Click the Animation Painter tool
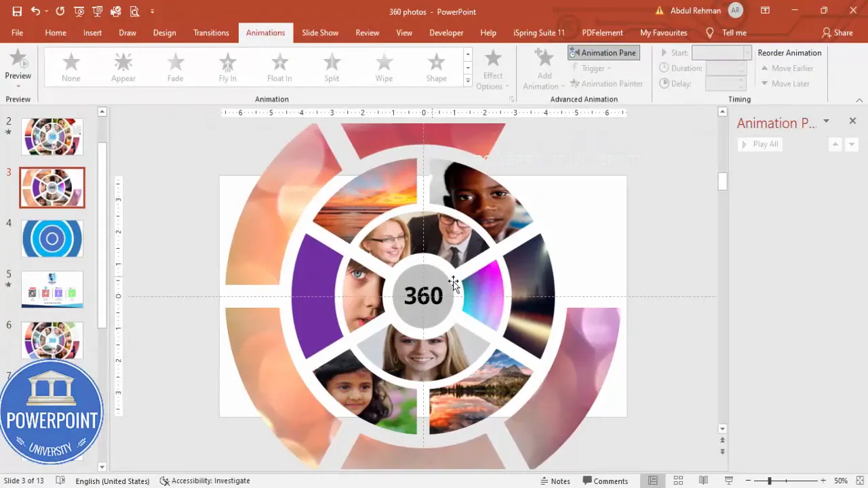The width and height of the screenshot is (868, 488). tap(606, 84)
